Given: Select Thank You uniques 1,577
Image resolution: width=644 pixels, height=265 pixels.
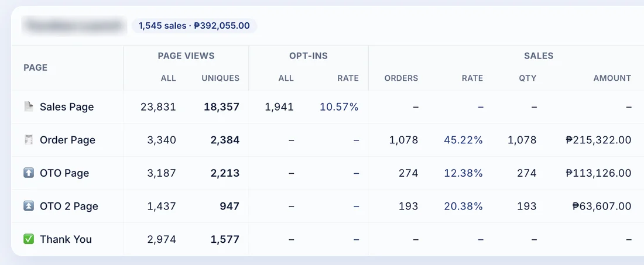Looking at the screenshot, I should [x=225, y=240].
